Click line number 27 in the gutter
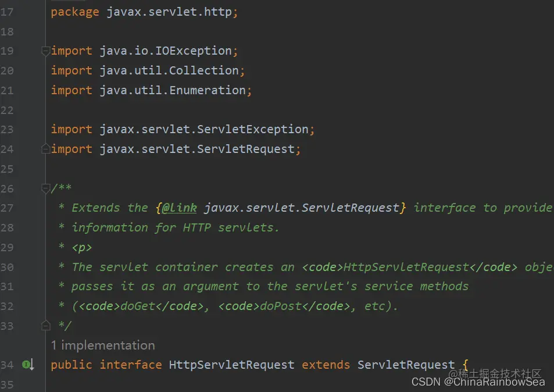Viewport: 554px width, 392px height. (7, 208)
